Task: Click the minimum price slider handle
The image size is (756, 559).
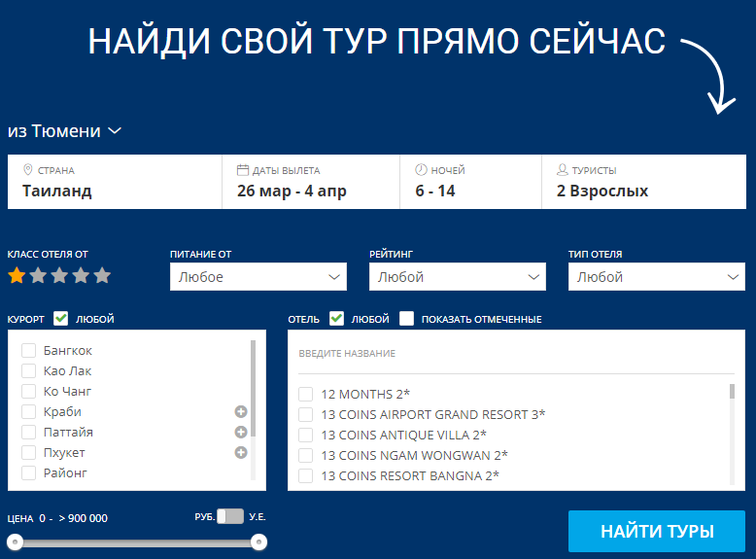Action: 15,542
